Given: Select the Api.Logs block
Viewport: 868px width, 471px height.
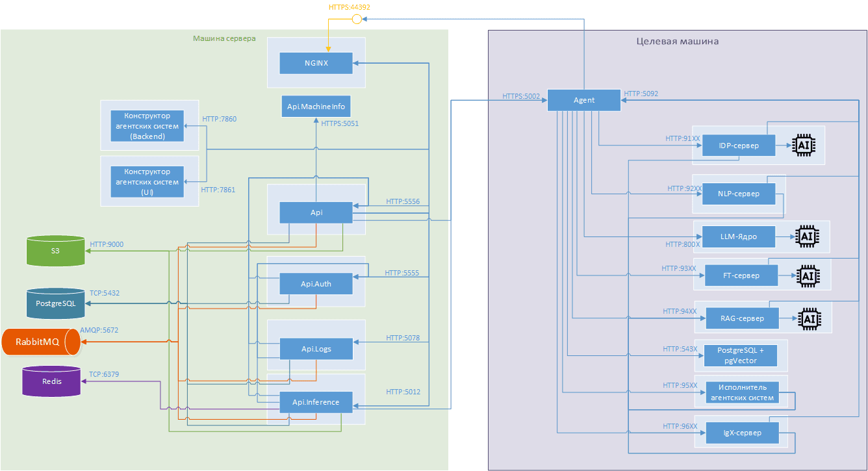Looking at the screenshot, I should pyautogui.click(x=316, y=349).
